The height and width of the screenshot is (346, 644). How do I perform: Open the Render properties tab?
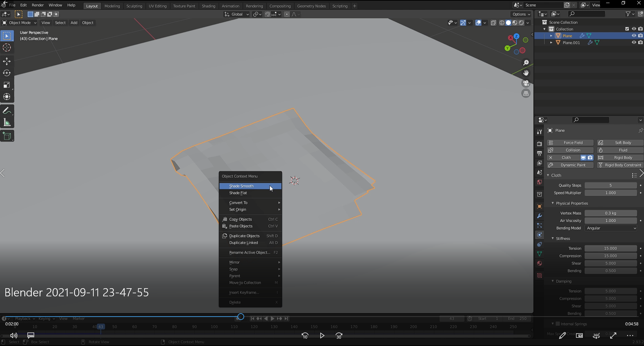pyautogui.click(x=539, y=144)
